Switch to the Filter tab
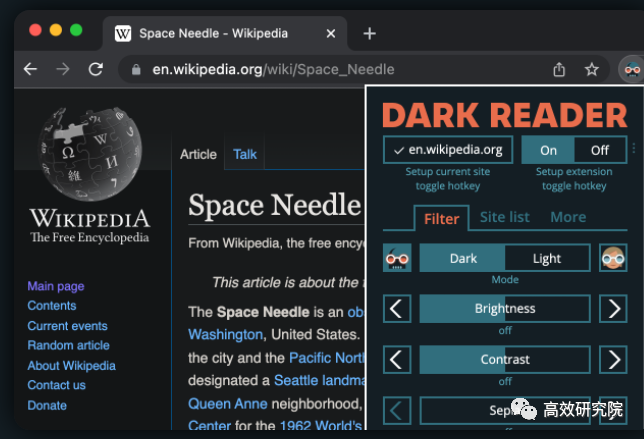 (x=441, y=218)
